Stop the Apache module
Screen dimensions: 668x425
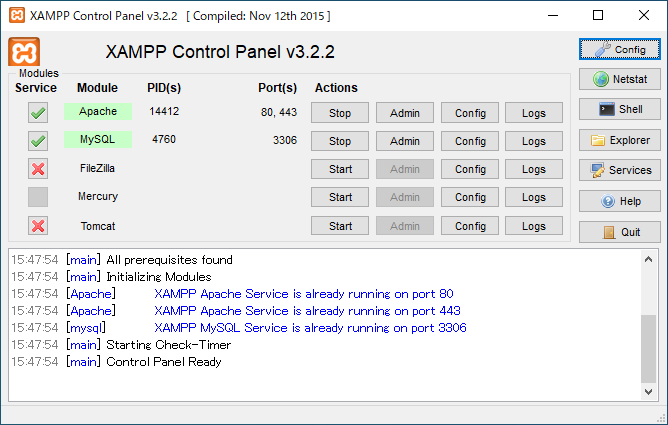(x=340, y=113)
